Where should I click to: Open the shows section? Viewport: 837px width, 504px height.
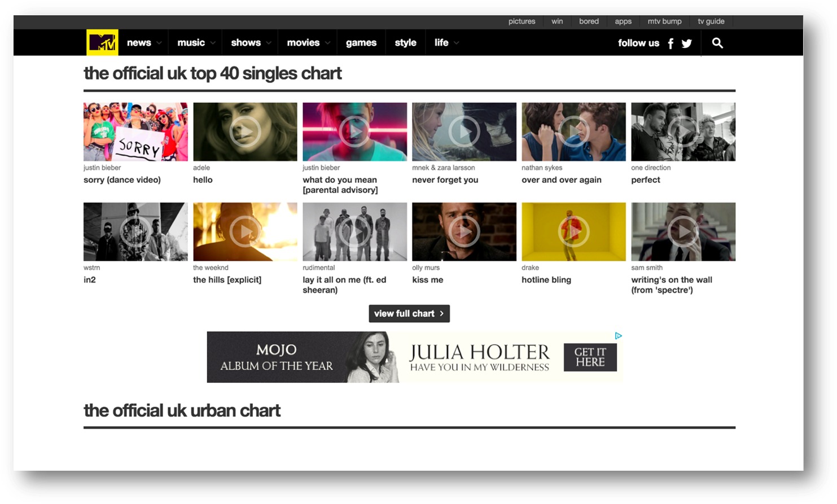click(246, 43)
